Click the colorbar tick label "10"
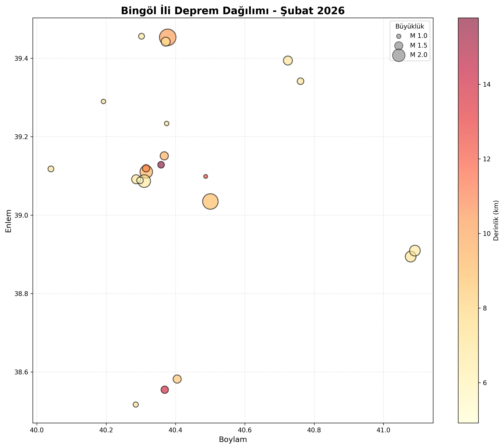This screenshot has width=504, height=448. coord(487,233)
